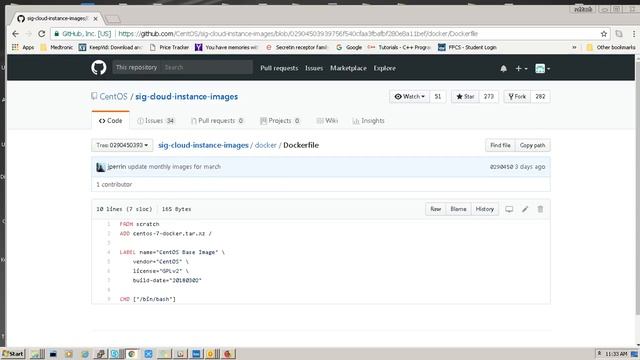Delete the file with trash icon
Viewport: 640px width, 360px height.
[540, 209]
